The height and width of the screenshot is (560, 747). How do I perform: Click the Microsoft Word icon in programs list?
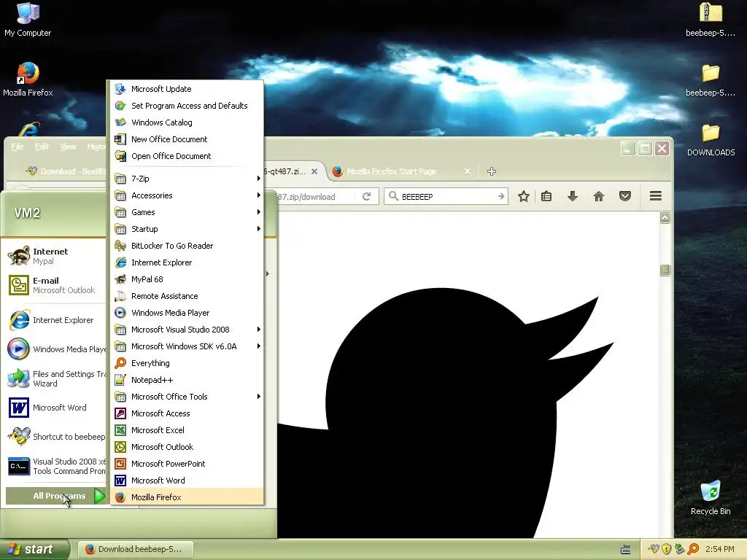[120, 481]
